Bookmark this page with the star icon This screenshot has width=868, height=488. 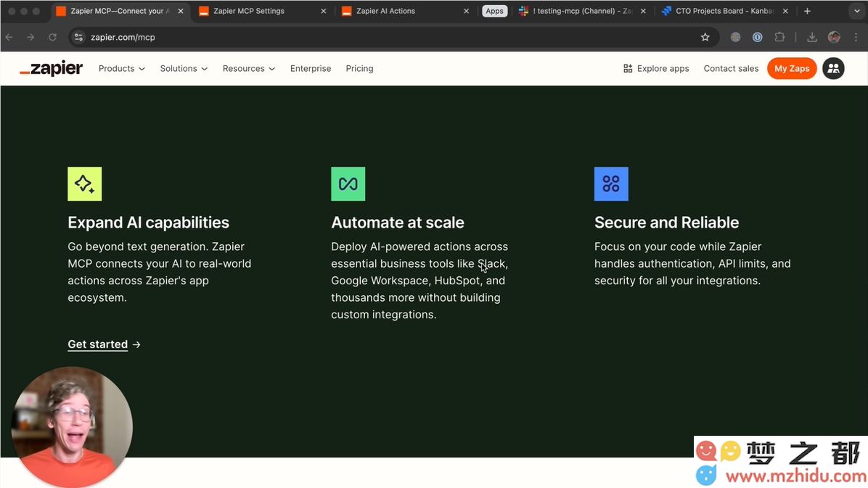point(705,37)
